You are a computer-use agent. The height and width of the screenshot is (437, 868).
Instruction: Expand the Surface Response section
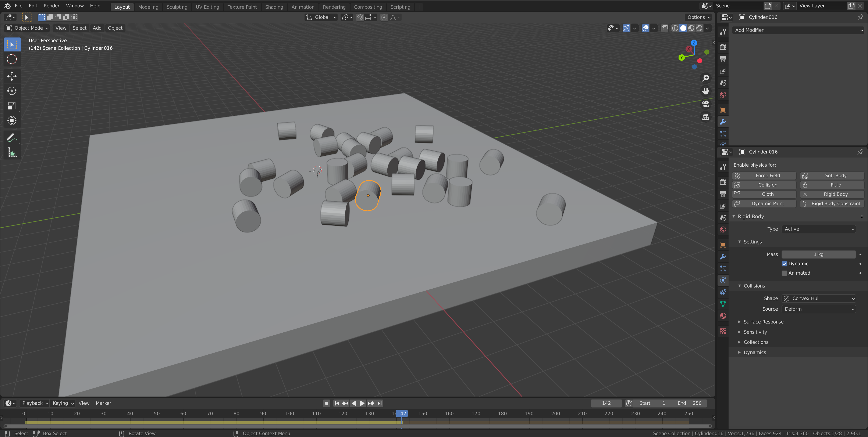pos(764,322)
